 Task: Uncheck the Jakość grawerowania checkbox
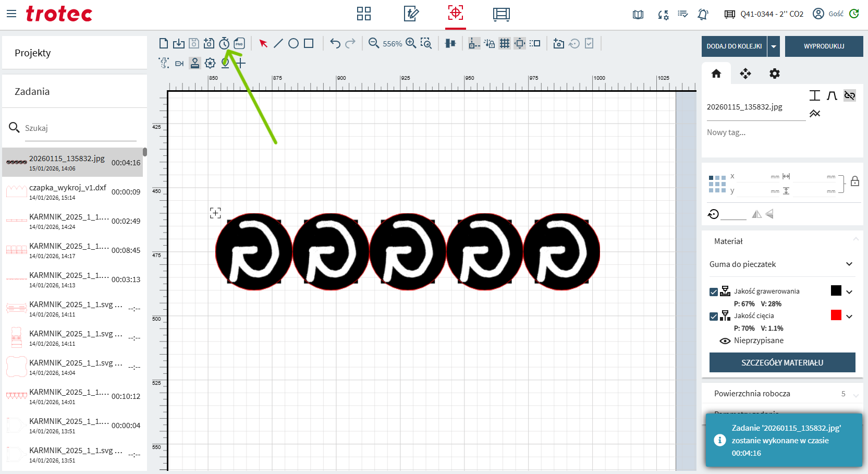(714, 292)
